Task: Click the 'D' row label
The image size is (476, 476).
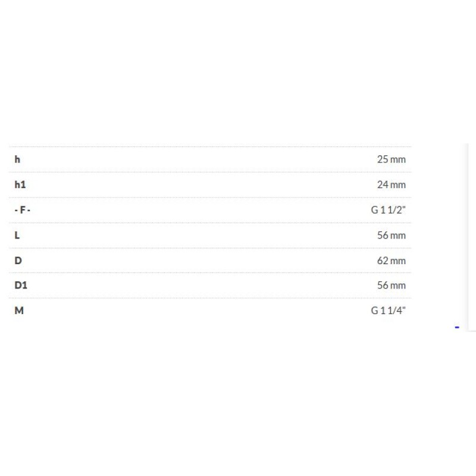Action: (x=18, y=260)
